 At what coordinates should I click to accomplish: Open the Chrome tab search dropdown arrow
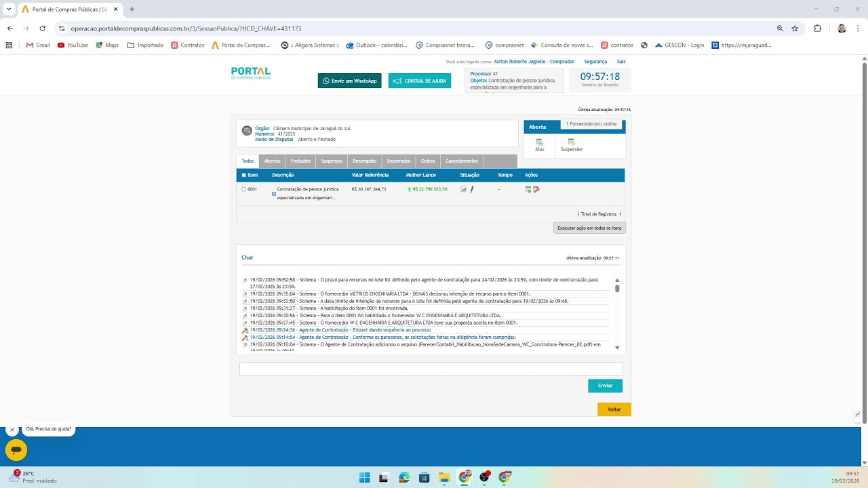(9, 9)
